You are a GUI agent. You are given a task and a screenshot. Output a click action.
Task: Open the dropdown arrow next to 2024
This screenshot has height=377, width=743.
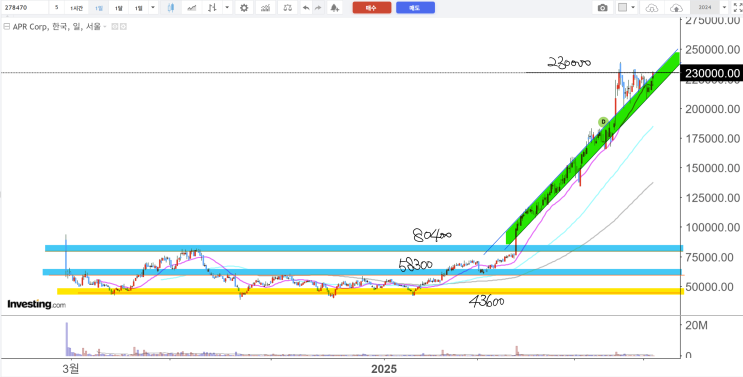[724, 8]
